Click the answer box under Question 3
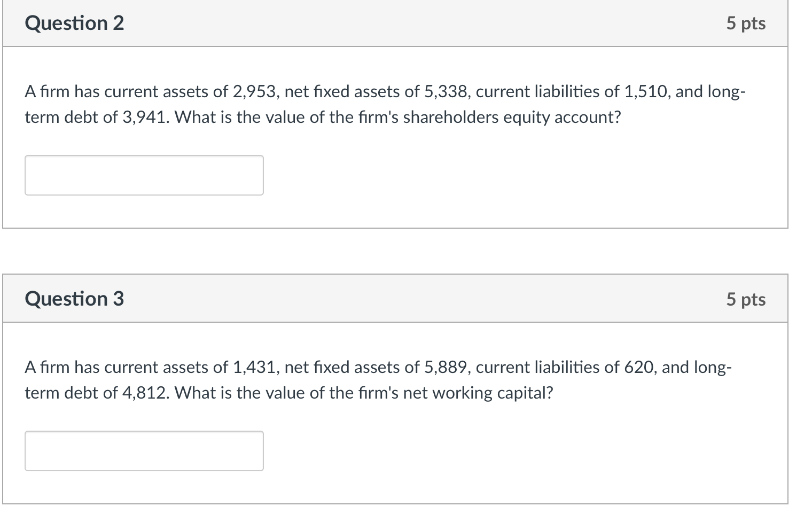The height and width of the screenshot is (514, 812). [x=143, y=450]
